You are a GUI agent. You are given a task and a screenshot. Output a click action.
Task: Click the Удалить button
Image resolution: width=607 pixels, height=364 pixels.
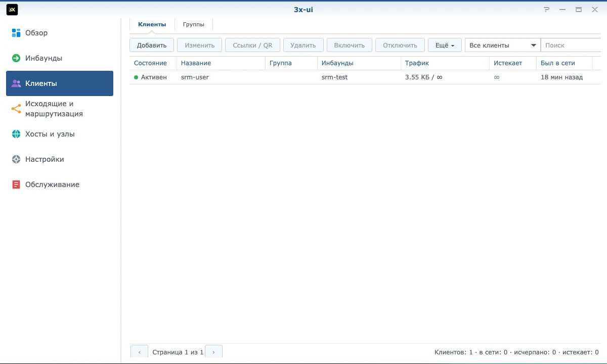click(303, 45)
